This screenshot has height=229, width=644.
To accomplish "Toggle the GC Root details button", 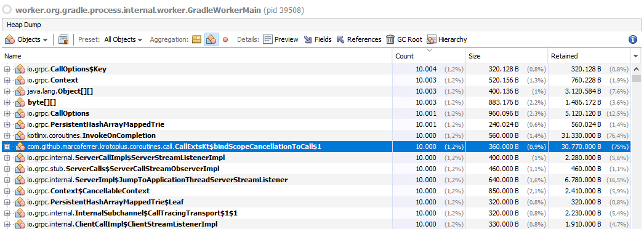I will tap(404, 39).
